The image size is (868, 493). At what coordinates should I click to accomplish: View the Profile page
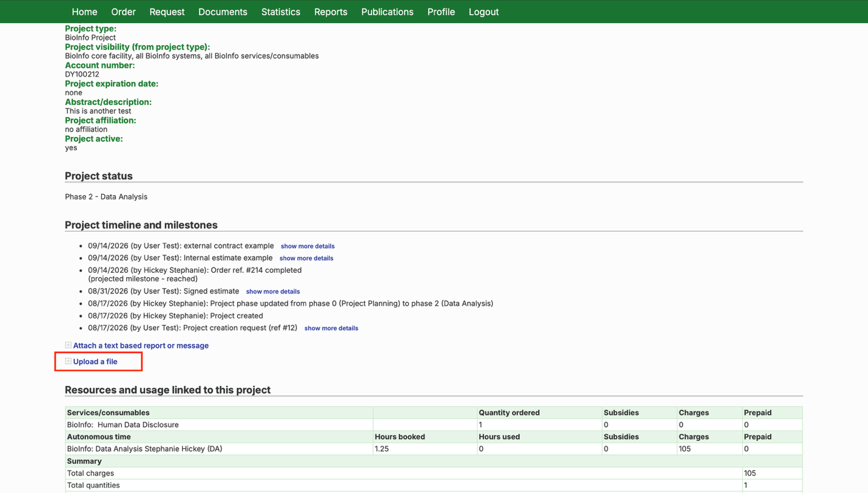(x=441, y=12)
